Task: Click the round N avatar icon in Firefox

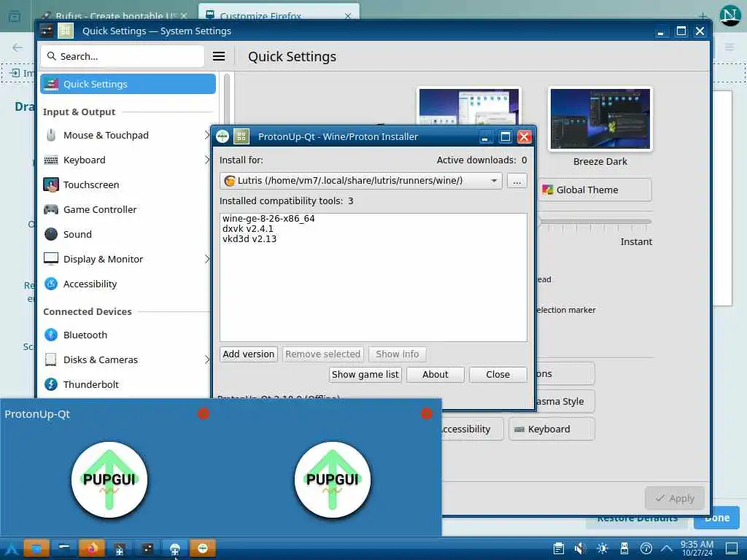Action: tap(729, 16)
